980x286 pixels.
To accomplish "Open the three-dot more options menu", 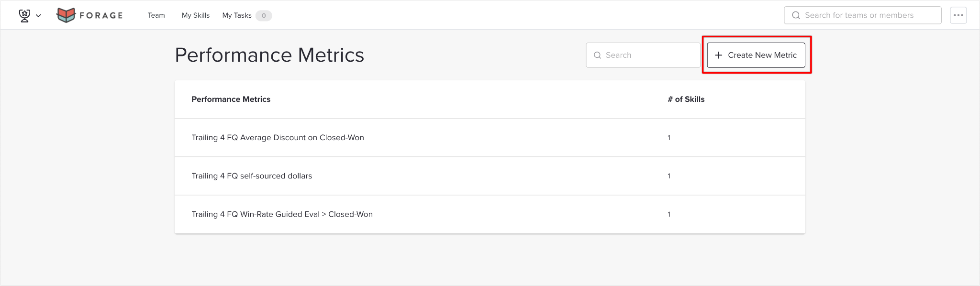I will coord(958,15).
